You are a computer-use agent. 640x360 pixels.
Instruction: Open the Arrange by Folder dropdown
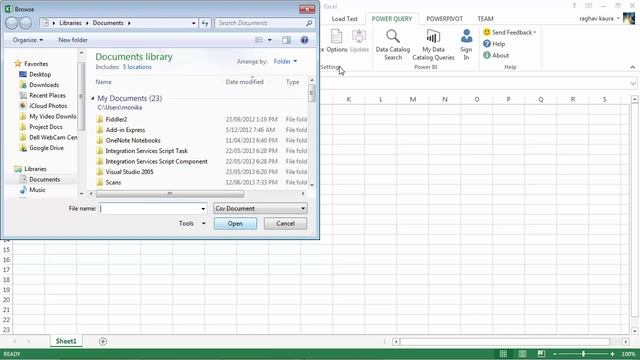pos(285,61)
